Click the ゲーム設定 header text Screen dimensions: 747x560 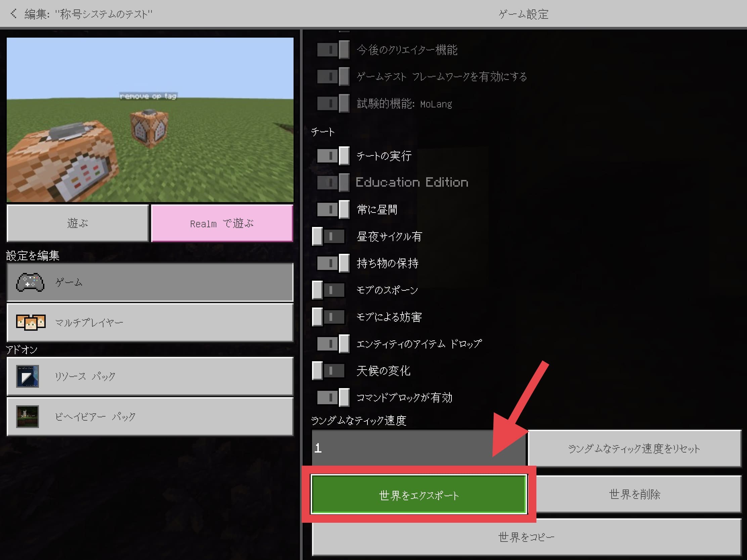tap(523, 14)
